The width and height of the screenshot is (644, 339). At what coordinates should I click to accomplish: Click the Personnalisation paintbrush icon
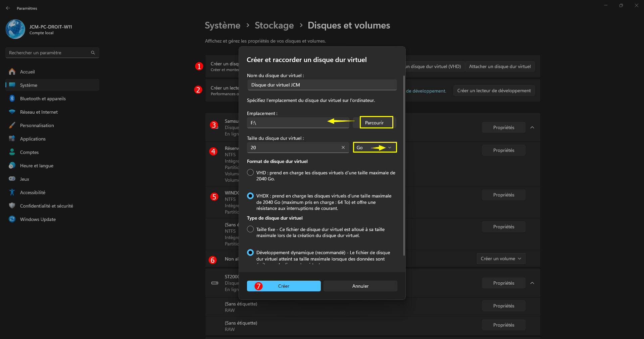12,125
